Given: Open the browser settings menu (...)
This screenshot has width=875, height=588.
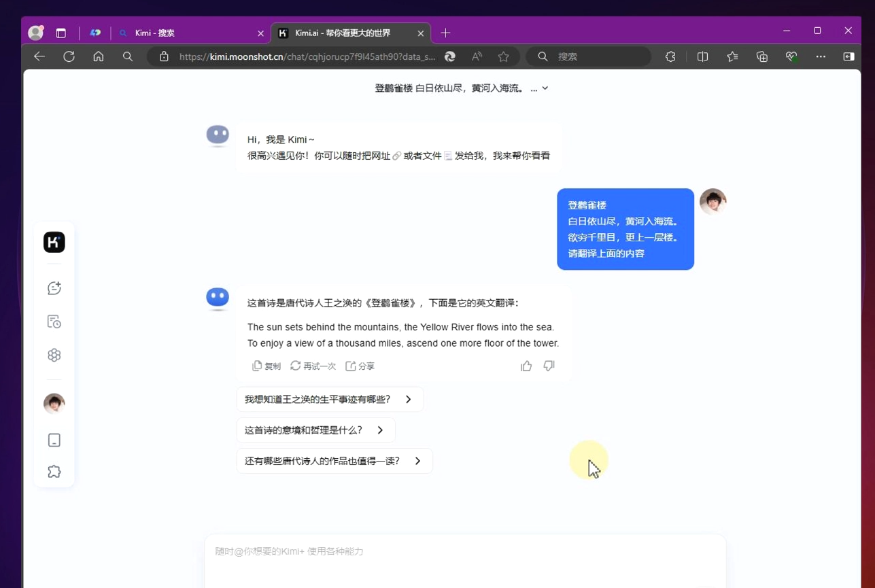Looking at the screenshot, I should click(x=821, y=57).
